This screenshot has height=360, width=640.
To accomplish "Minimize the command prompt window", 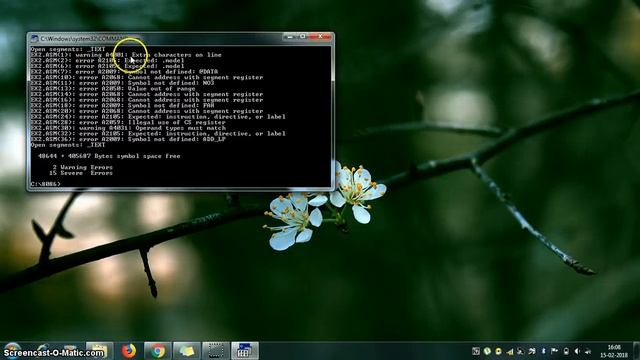I will click(289, 37).
